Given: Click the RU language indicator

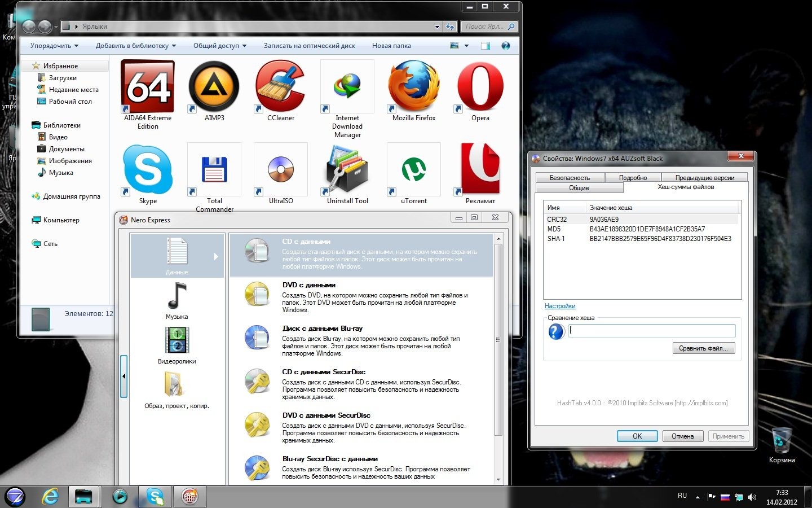Looking at the screenshot, I should click(x=682, y=496).
